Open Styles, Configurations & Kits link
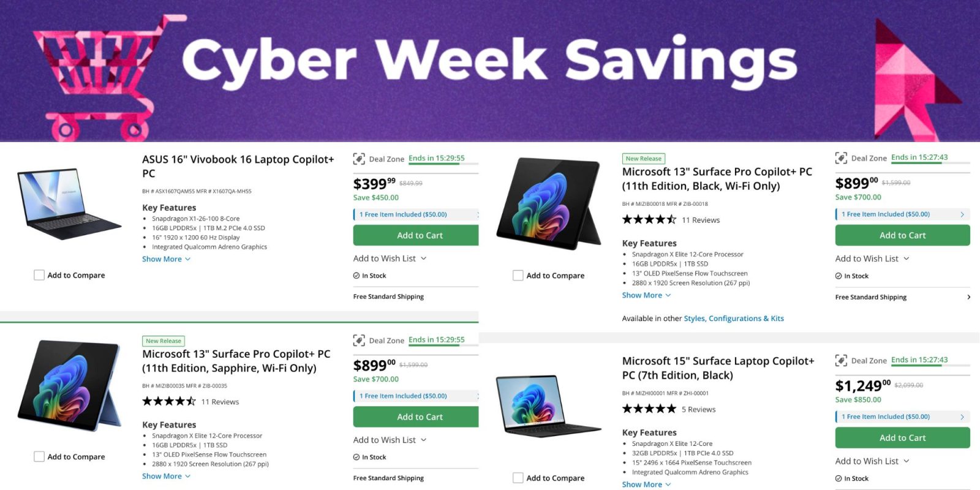Image resolution: width=980 pixels, height=490 pixels. [734, 318]
